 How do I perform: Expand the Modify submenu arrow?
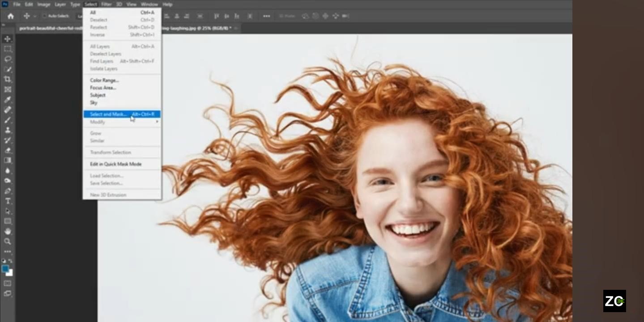(x=157, y=122)
